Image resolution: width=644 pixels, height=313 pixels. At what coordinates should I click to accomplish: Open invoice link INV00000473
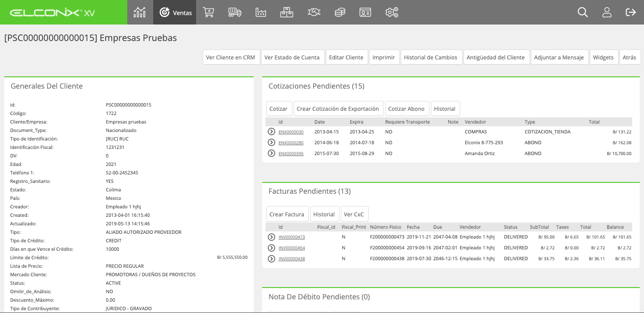pyautogui.click(x=291, y=237)
